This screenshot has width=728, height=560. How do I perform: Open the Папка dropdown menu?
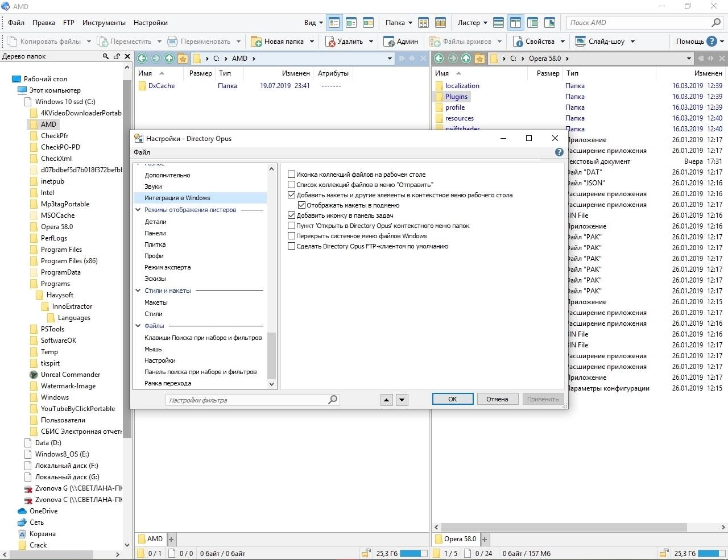click(x=399, y=23)
